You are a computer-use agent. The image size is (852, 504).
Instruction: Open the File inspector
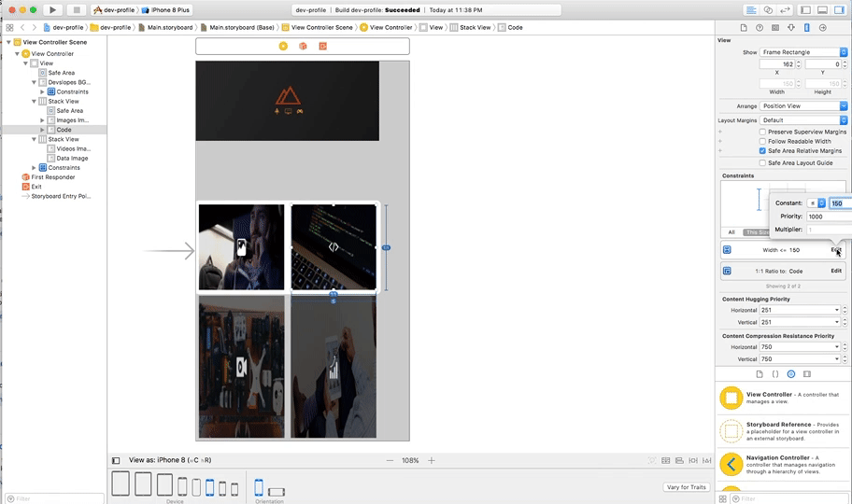point(744,28)
